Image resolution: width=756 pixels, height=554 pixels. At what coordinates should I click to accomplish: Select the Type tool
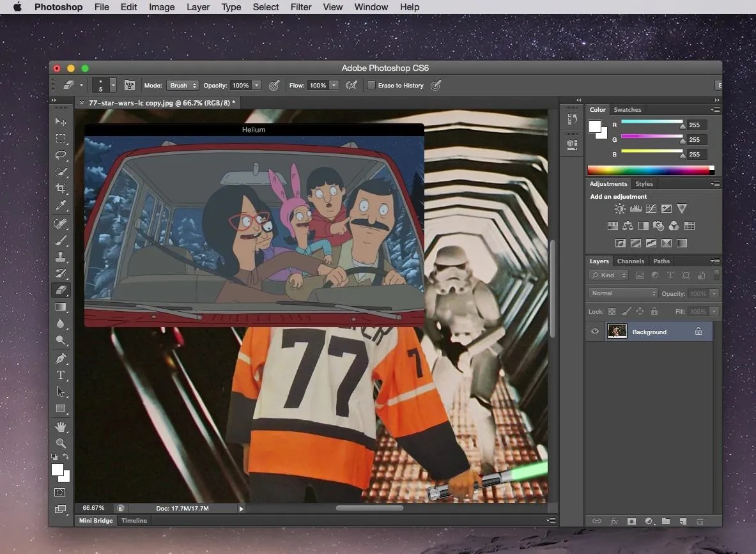tap(61, 375)
